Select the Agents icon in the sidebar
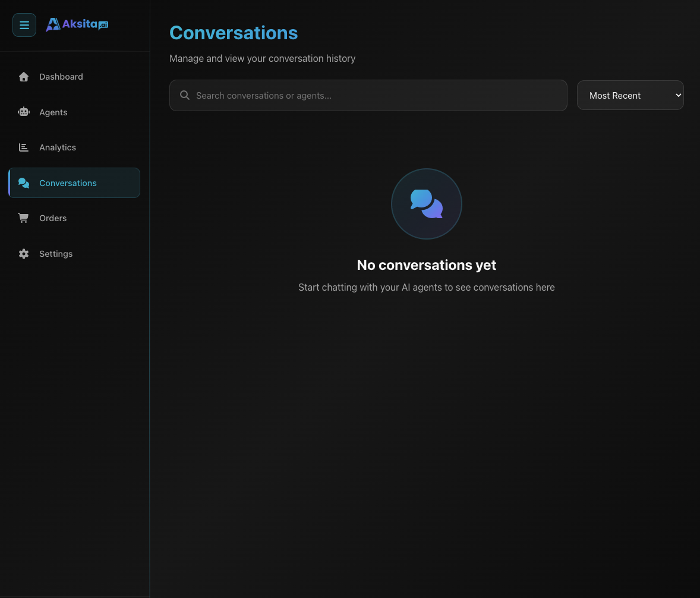 (x=24, y=112)
